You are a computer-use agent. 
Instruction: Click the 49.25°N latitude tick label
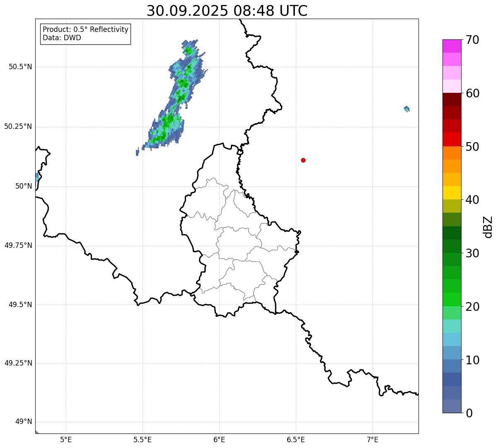pos(18,363)
